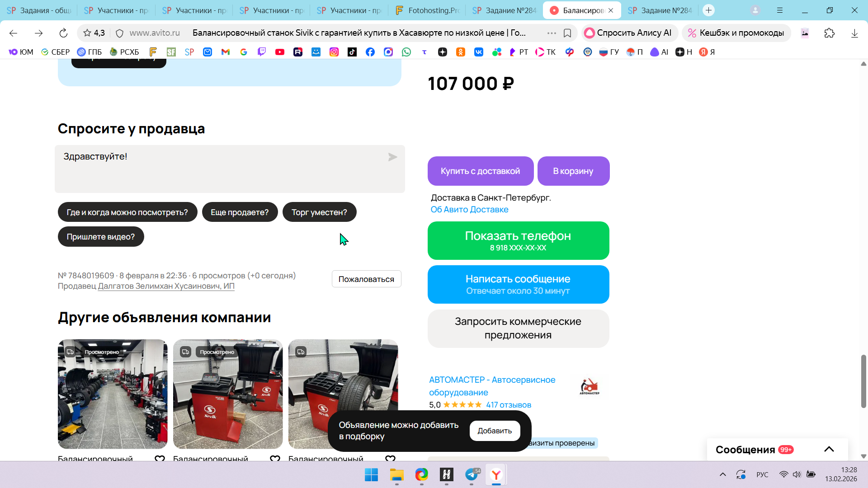Reload the page with the refresh icon
The image size is (868, 488).
[63, 33]
